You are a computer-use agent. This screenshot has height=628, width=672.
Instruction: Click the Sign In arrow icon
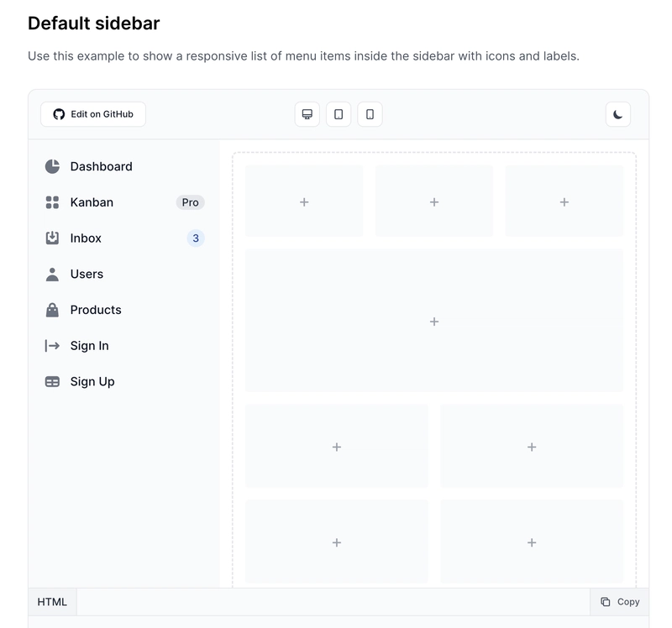point(52,346)
